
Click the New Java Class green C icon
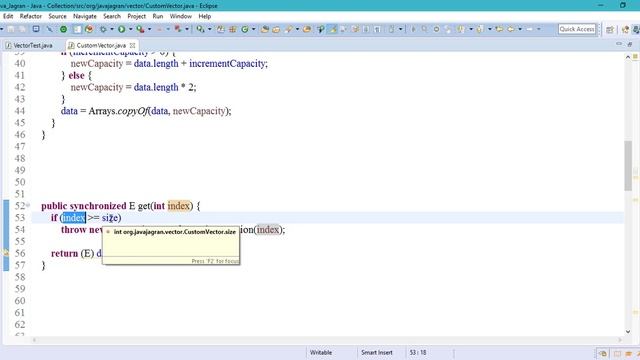pyautogui.click(x=245, y=29)
